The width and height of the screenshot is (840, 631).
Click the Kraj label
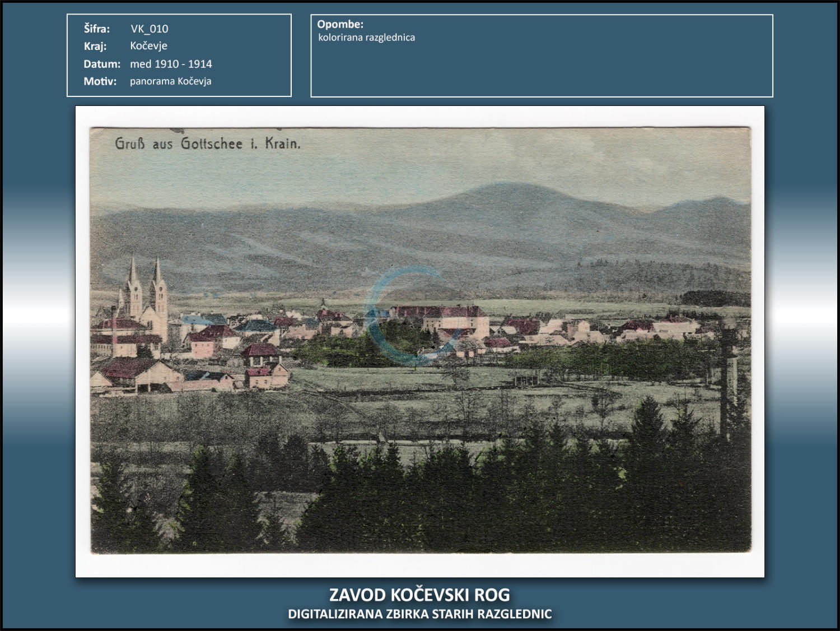95,46
